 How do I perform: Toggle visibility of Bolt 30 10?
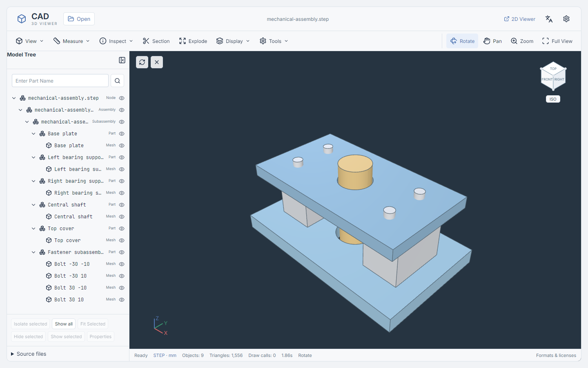pos(122,300)
